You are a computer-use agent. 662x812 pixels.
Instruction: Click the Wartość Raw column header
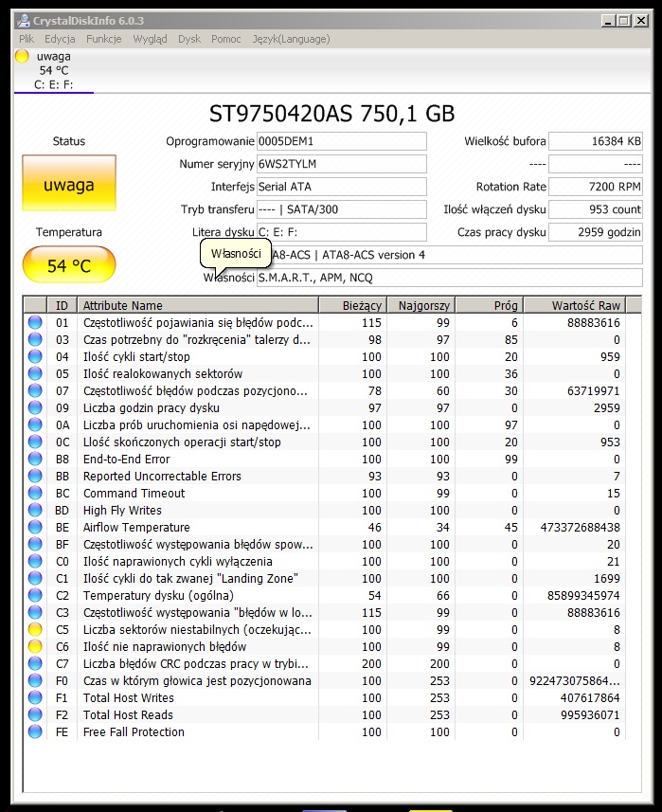(x=575, y=305)
